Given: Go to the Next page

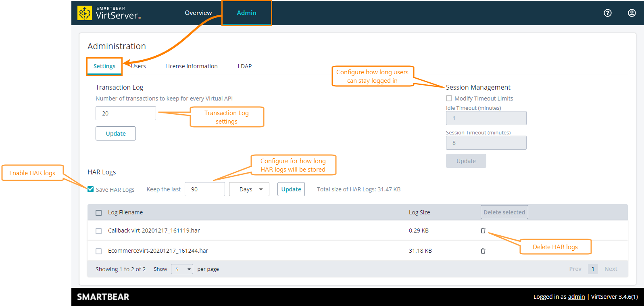Looking at the screenshot, I should [611, 269].
